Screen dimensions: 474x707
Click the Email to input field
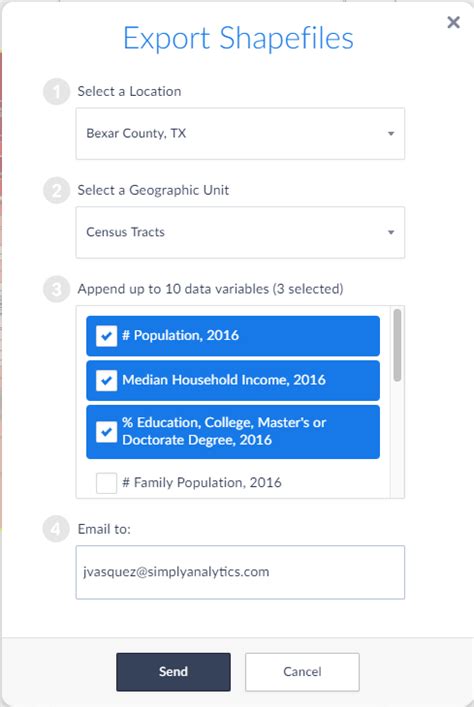pyautogui.click(x=240, y=572)
